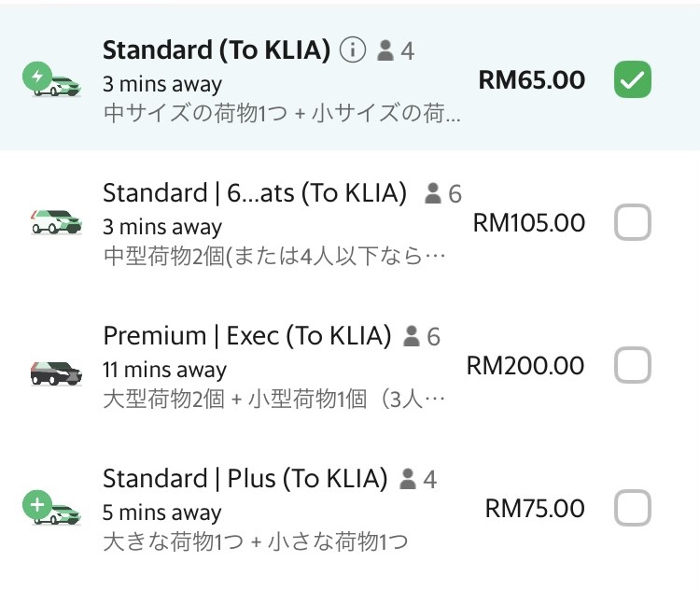Check the Standard Plus RM75.00 checkbox
Screen dimensions: 700x590
pos(633,508)
